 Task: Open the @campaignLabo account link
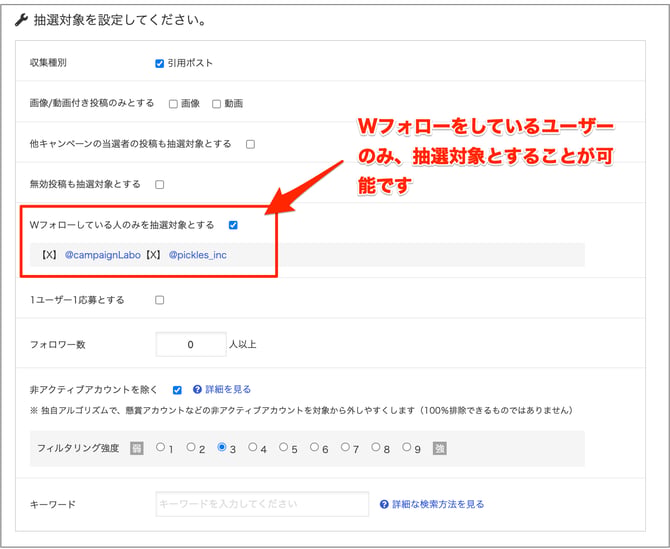point(103,255)
